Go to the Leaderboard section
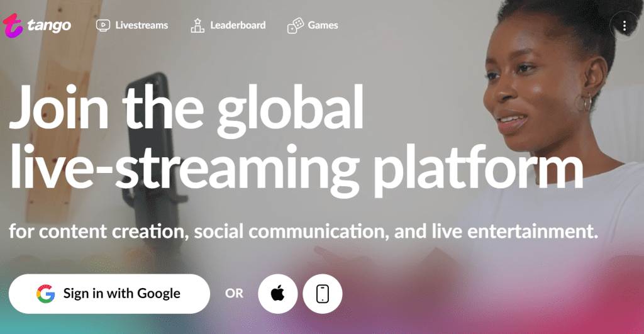This screenshot has width=644, height=334. pyautogui.click(x=228, y=25)
